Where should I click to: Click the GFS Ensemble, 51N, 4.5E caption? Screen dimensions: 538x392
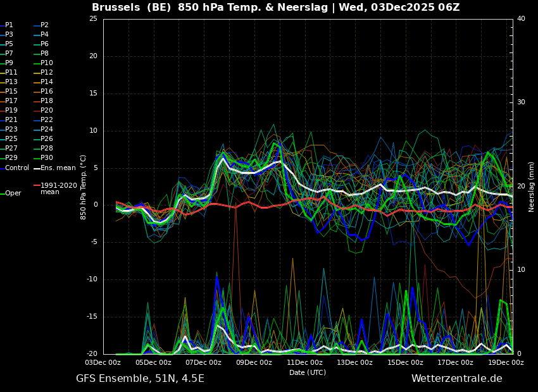coord(140,379)
